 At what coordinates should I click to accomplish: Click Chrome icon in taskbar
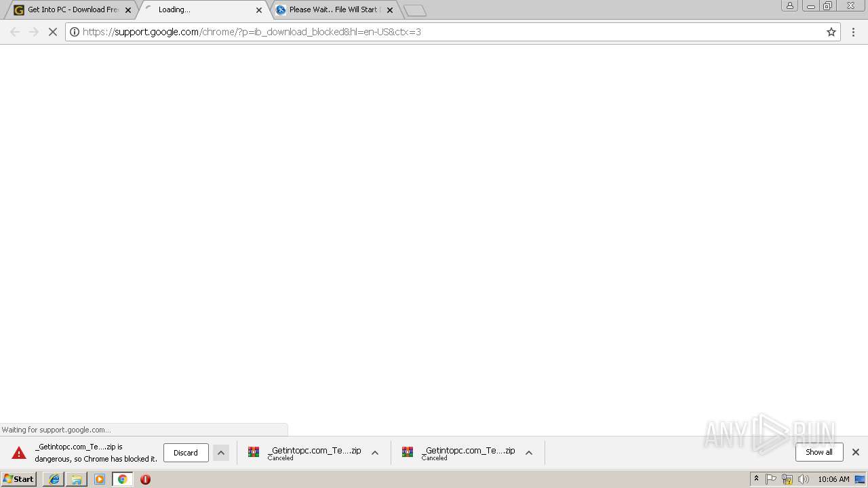coord(123,479)
